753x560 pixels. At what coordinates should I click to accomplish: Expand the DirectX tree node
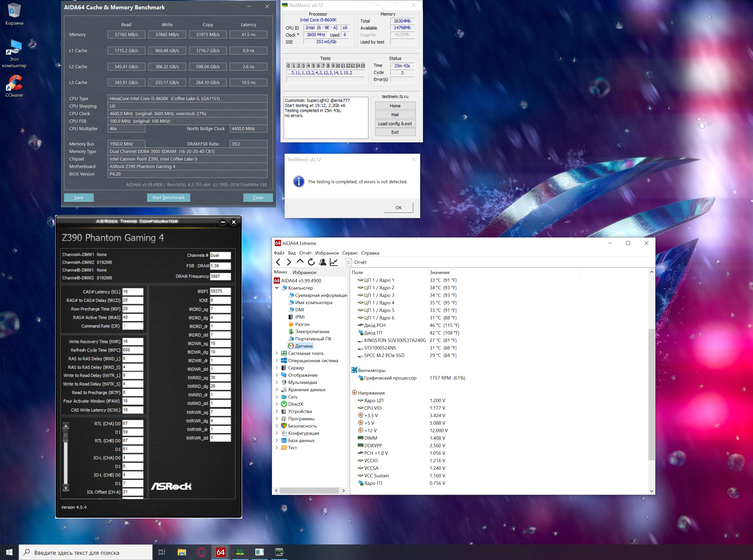pos(277,404)
